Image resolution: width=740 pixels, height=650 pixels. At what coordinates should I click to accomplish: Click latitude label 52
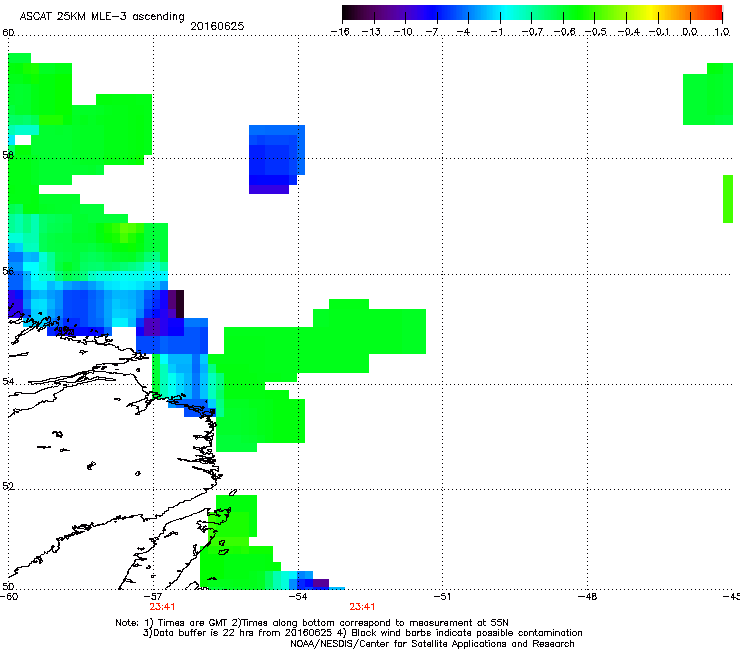click(x=8, y=486)
